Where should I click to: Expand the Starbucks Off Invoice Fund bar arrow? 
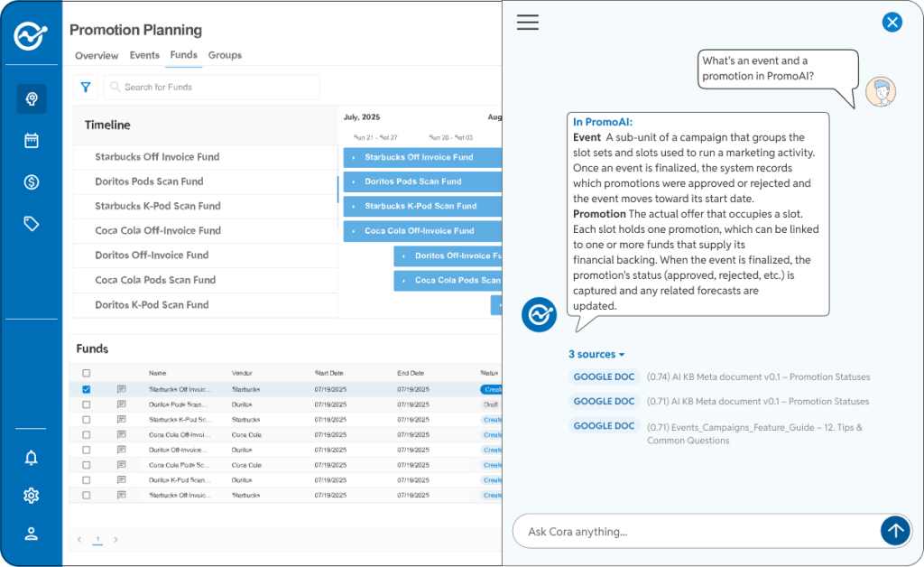(x=354, y=157)
